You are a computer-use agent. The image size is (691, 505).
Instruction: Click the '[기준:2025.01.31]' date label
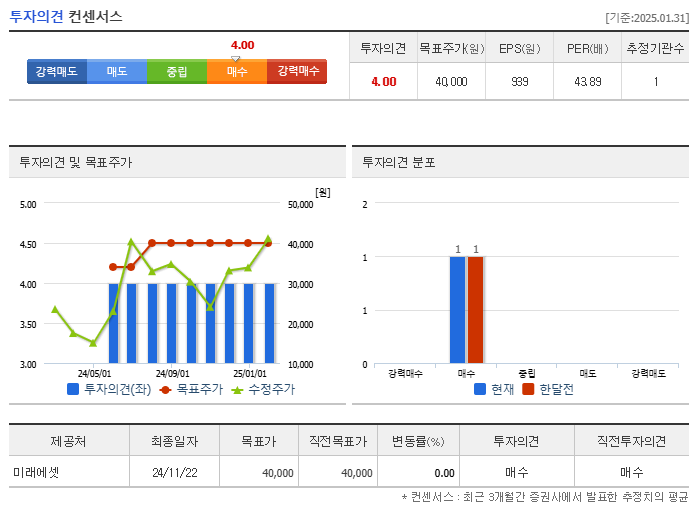(647, 18)
